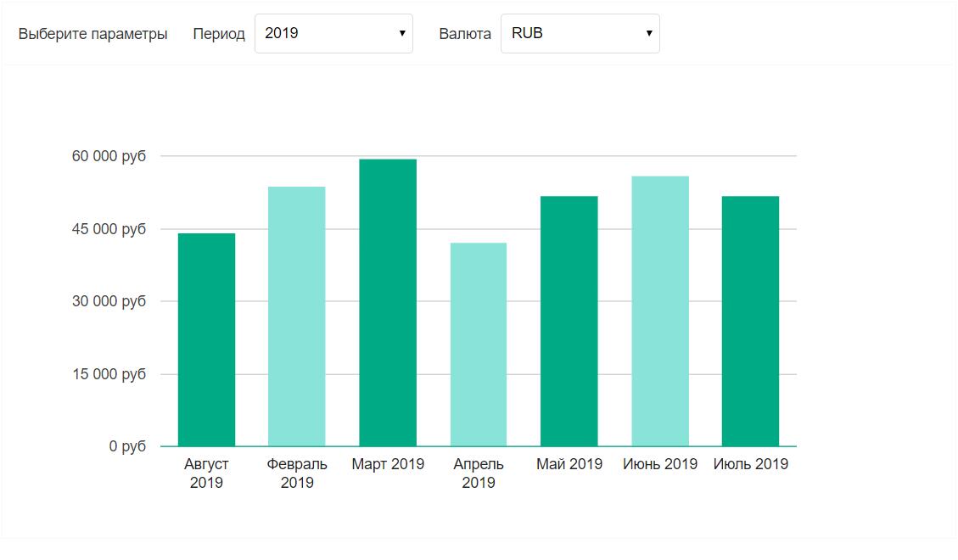Click the 30 000 руб gridline label
This screenshot has width=958, height=560.
click(109, 300)
